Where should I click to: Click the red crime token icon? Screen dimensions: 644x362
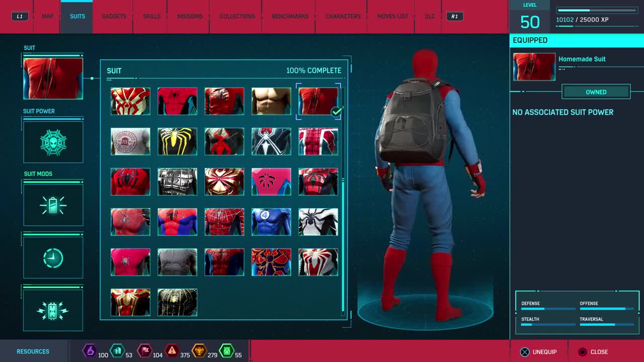[x=172, y=350]
